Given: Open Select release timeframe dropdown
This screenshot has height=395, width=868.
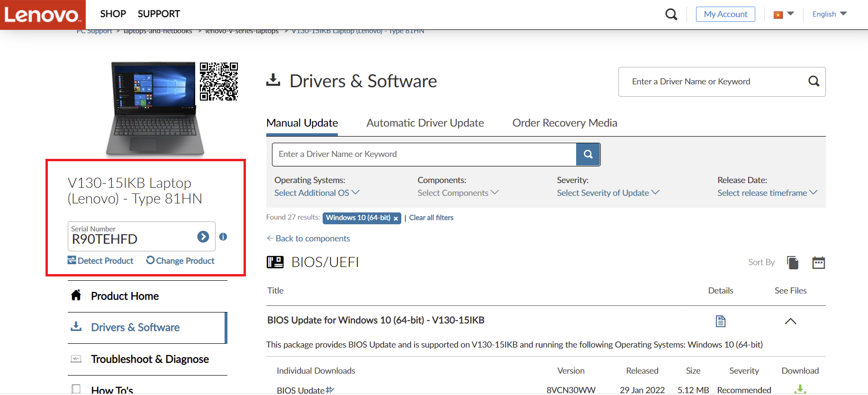Looking at the screenshot, I should (x=767, y=193).
